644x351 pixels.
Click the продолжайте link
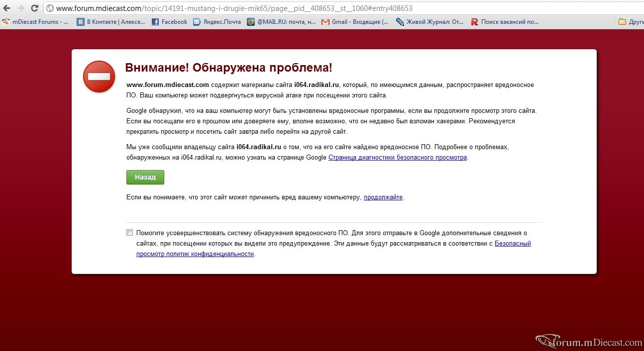click(383, 197)
